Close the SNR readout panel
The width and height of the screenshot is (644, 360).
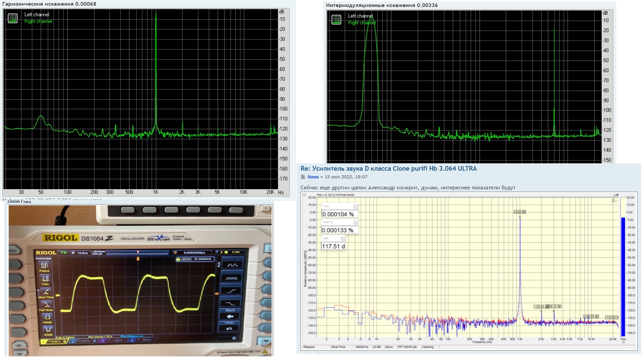(x=343, y=239)
